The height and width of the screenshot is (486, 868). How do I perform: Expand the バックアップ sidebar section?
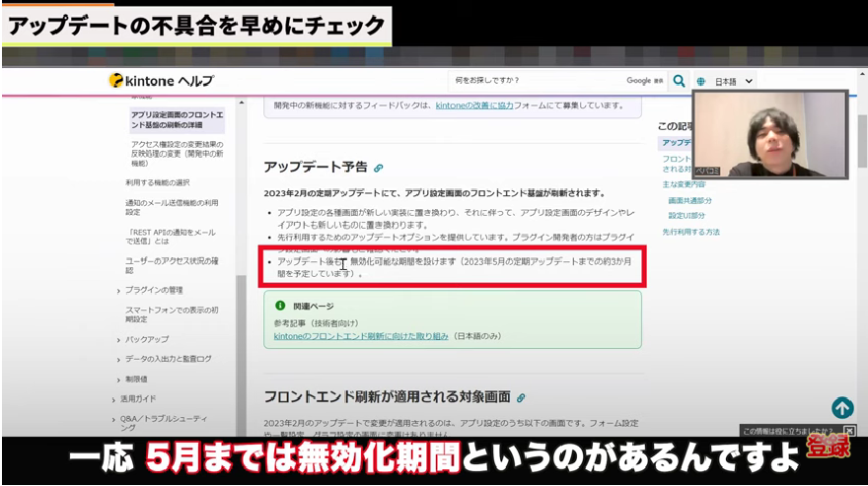[x=146, y=339]
